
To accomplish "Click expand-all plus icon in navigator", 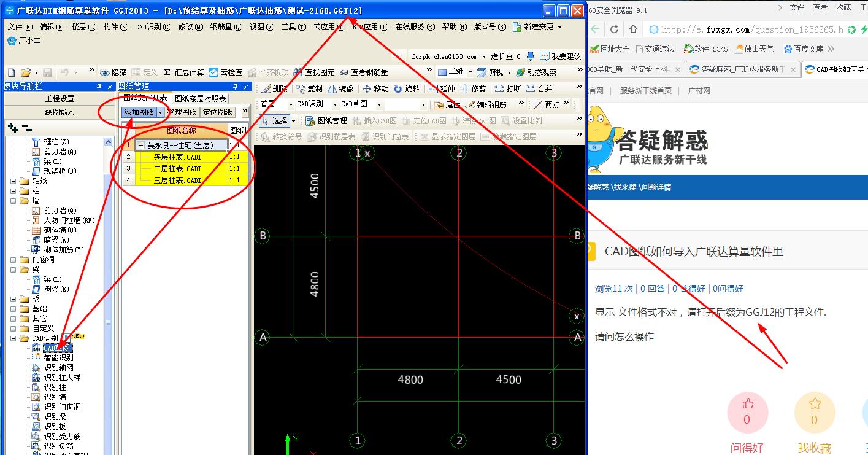I will tap(12, 128).
